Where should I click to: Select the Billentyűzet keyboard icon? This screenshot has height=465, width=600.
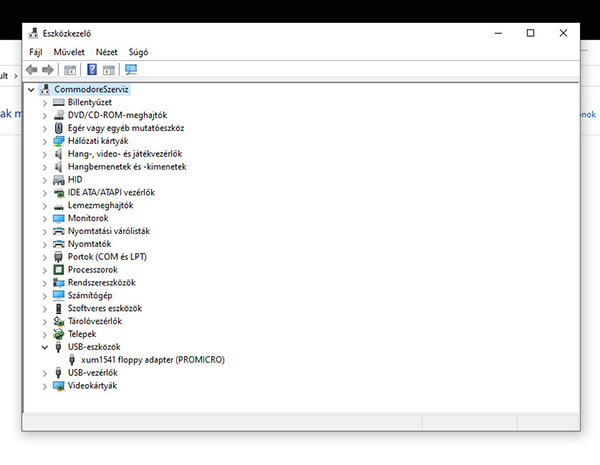click(59, 102)
